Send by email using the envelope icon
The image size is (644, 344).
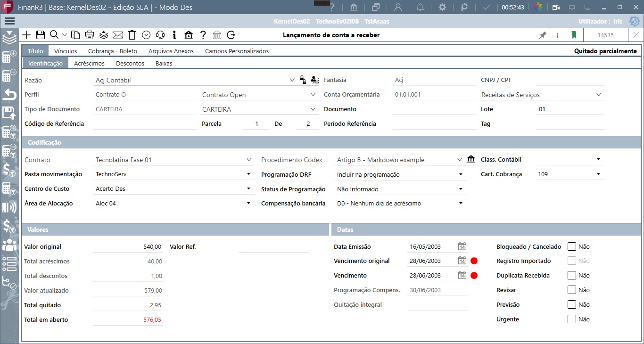point(118,35)
